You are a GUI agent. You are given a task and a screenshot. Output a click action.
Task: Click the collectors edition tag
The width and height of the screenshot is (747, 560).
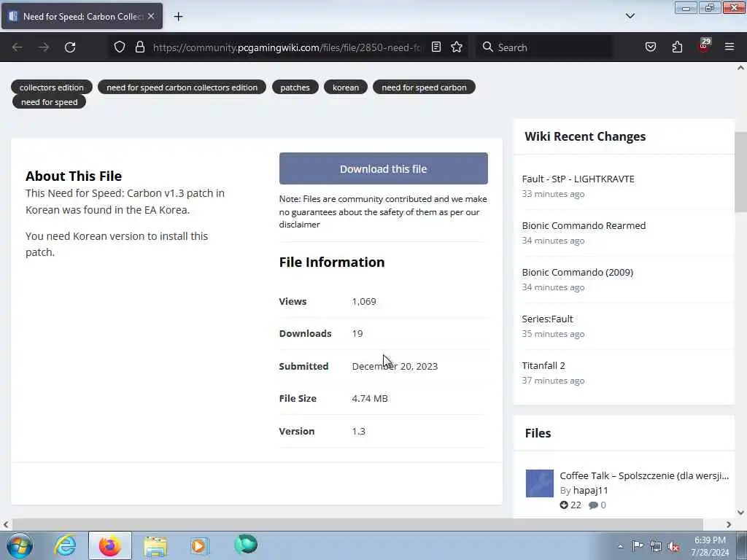point(52,87)
